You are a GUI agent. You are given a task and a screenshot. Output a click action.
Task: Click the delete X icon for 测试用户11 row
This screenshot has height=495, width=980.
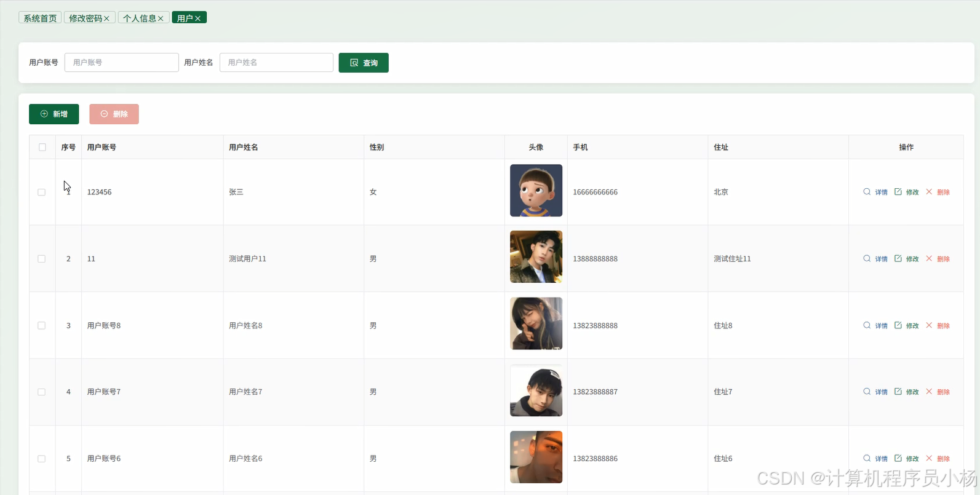(x=929, y=258)
